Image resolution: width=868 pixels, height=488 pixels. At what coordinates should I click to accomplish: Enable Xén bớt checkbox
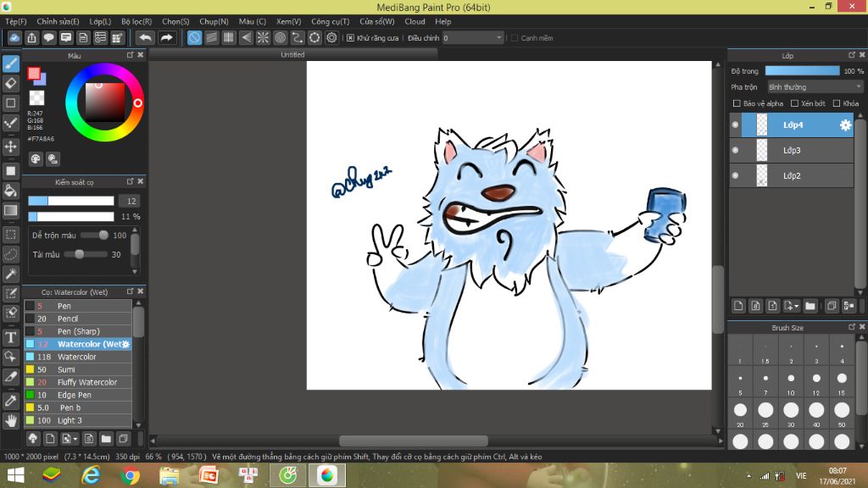pyautogui.click(x=794, y=103)
